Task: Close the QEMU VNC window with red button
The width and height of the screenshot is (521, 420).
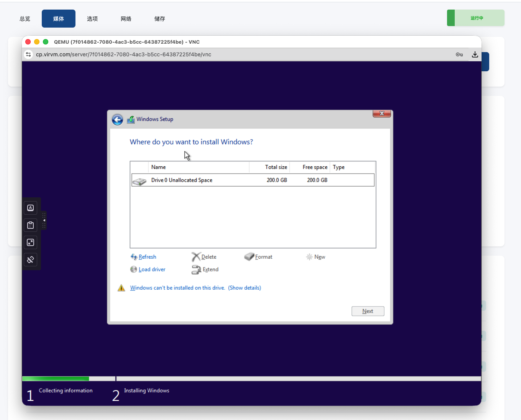Action: tap(28, 42)
